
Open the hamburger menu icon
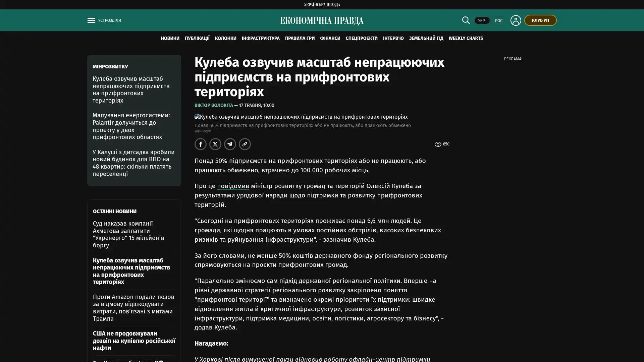[x=91, y=20]
